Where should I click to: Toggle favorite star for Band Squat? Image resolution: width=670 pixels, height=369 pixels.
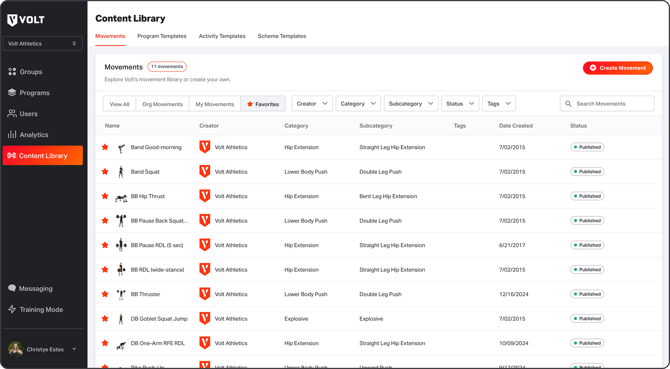tap(105, 171)
